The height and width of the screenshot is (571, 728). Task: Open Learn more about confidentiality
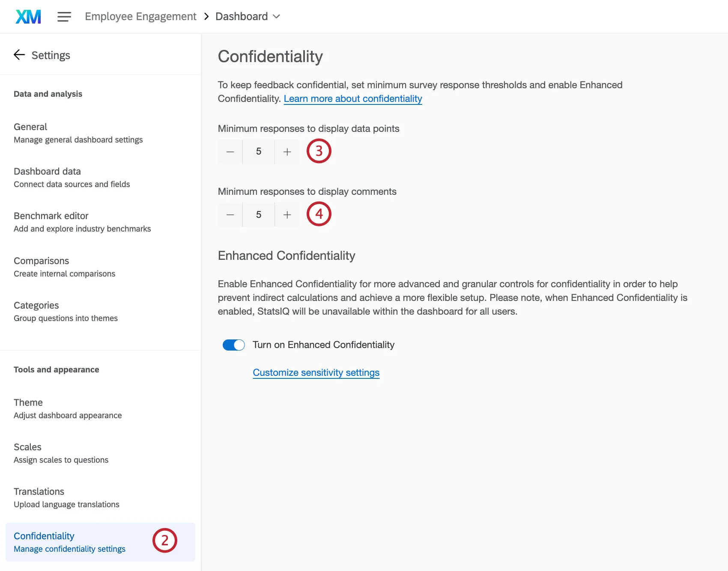[x=352, y=98]
